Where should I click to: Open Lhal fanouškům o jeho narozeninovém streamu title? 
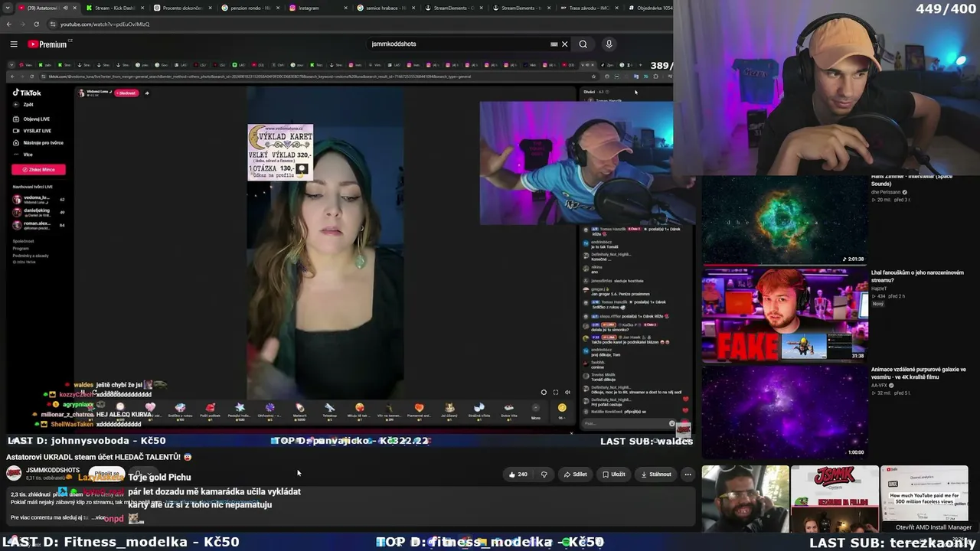pos(917,276)
